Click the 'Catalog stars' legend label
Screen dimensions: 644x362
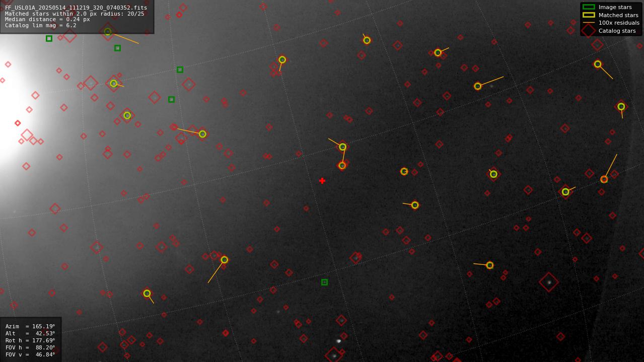pyautogui.click(x=617, y=31)
